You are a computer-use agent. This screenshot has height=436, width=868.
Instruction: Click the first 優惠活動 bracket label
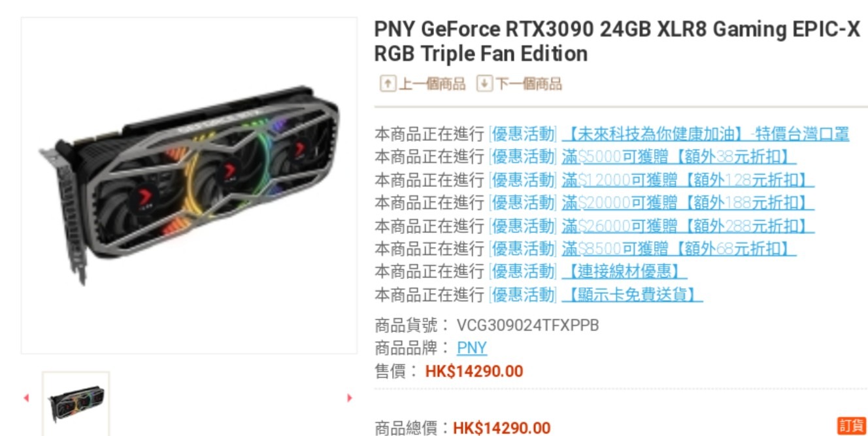click(x=523, y=134)
